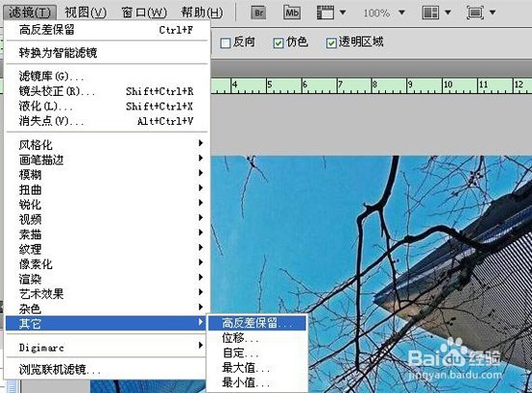Click the tree photo canvas
This screenshot has width=532, height=393.
tap(371, 274)
